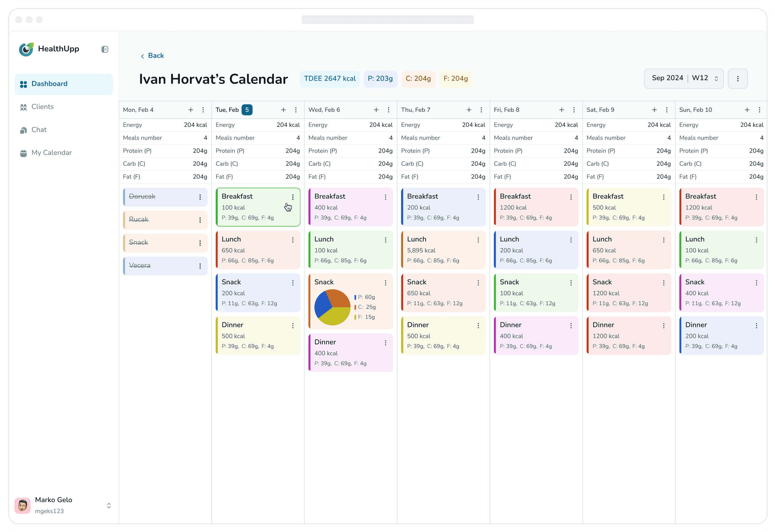This screenshot has height=532, width=775.
Task: Add a meal to Mon, Feb 4
Action: coord(191,110)
